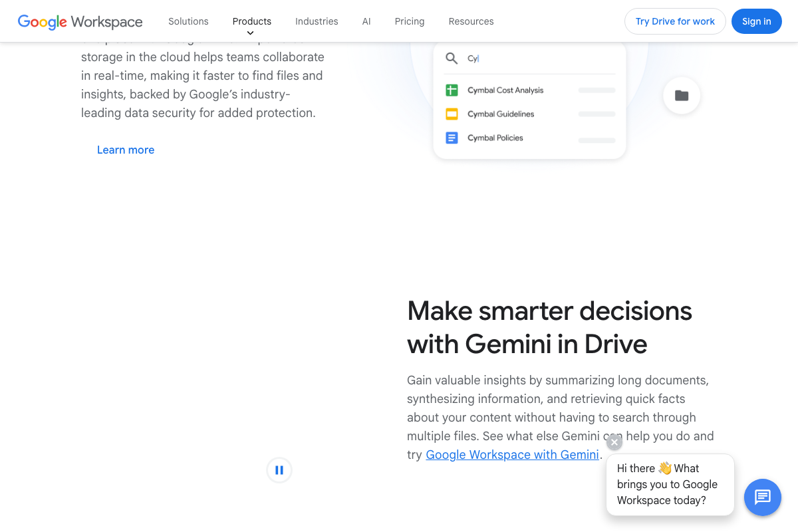
Task: Open the Google Workspace with Gemini link
Action: click(513, 455)
